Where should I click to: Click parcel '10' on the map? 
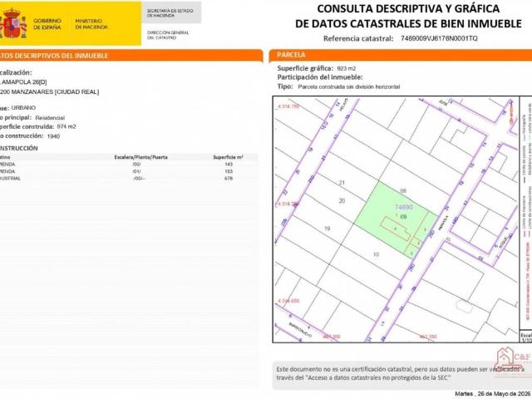[376, 254]
